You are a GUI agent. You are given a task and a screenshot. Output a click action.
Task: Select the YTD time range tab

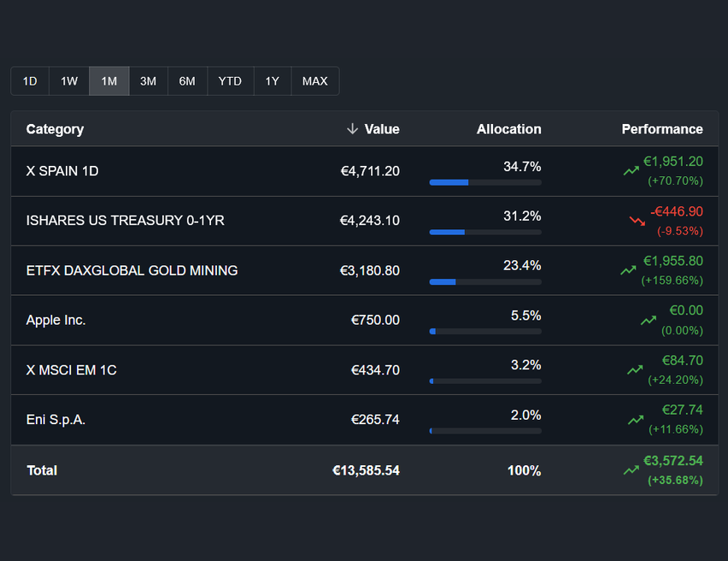click(229, 81)
